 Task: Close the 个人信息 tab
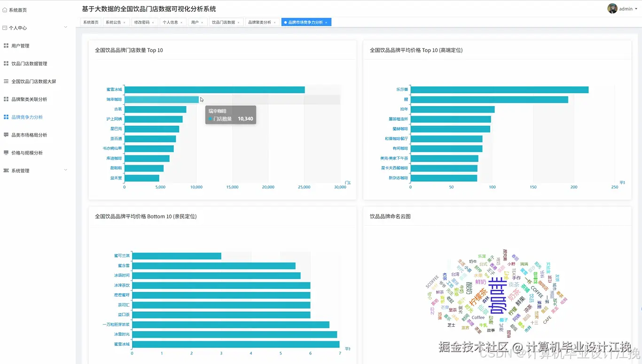click(x=181, y=23)
